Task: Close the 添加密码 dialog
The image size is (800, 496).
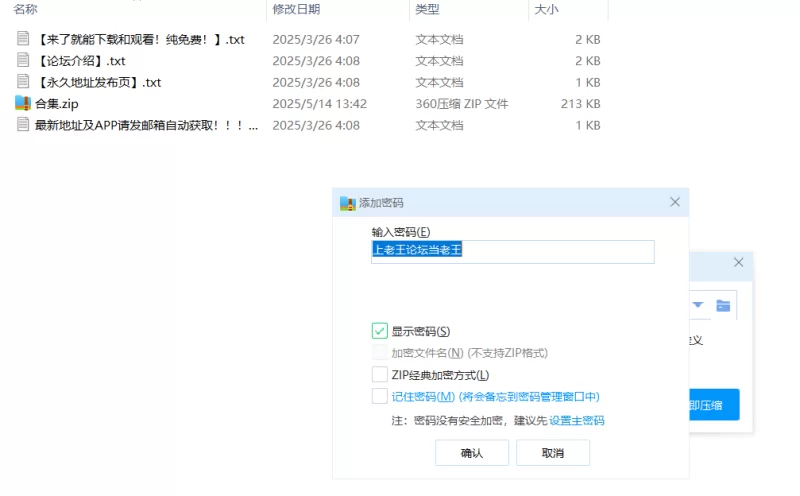Action: (x=675, y=202)
